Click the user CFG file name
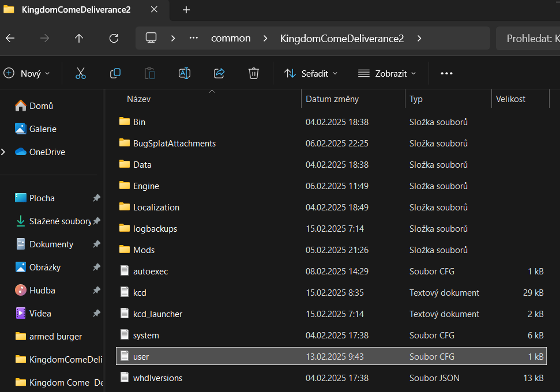Screen dimensions: 560x392 pos(141,357)
